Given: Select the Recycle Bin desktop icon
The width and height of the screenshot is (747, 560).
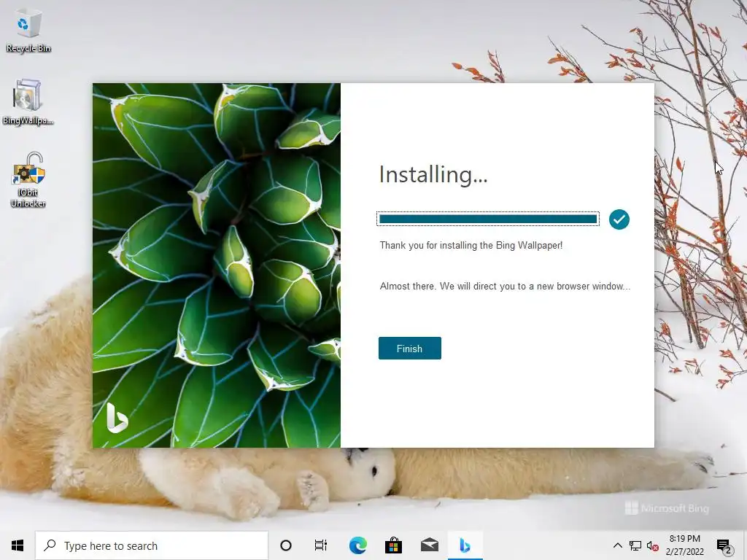Looking at the screenshot, I should 28,31.
